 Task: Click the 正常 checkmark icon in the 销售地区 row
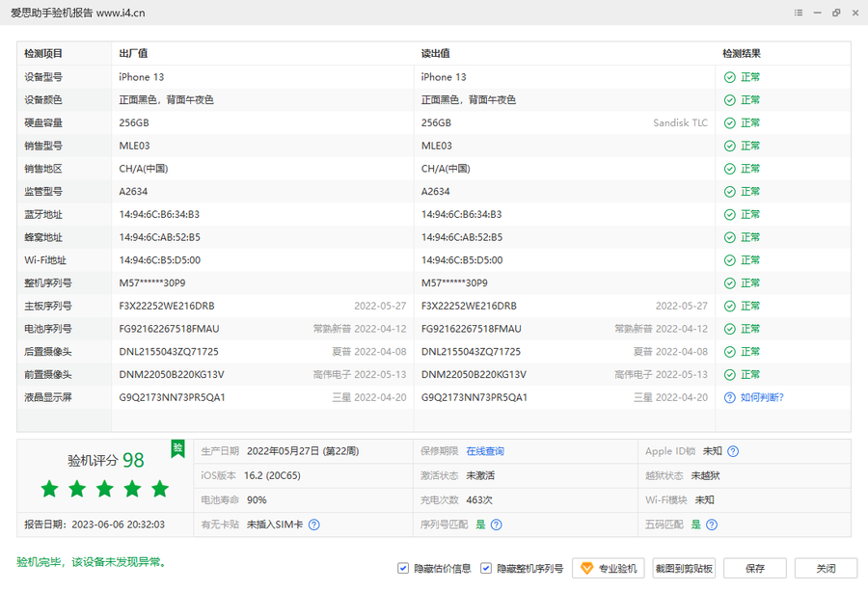pos(730,169)
